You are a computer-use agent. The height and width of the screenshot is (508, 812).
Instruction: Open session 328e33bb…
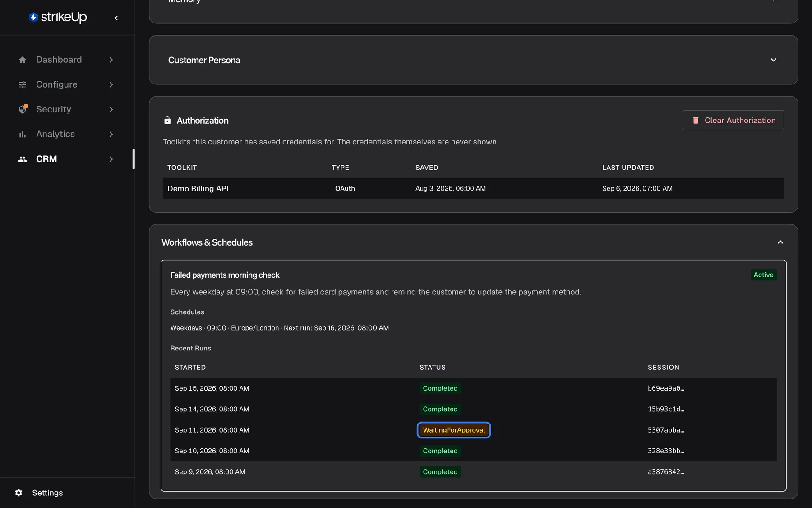666,451
